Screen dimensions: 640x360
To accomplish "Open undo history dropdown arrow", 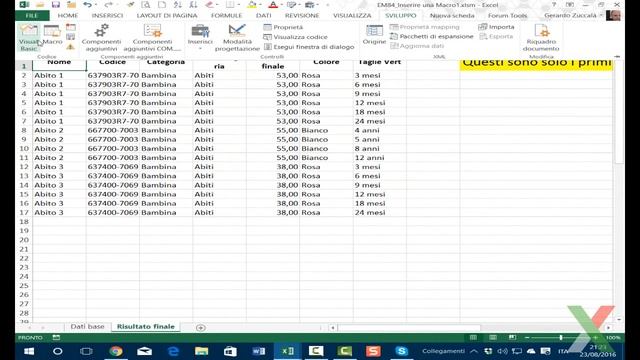I will (96, 5).
